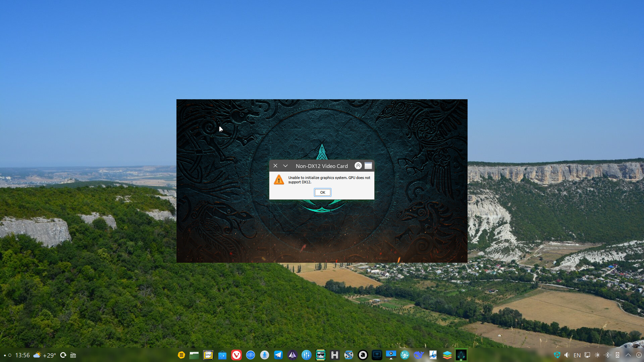Launch the EPM package manager icon

point(208,355)
